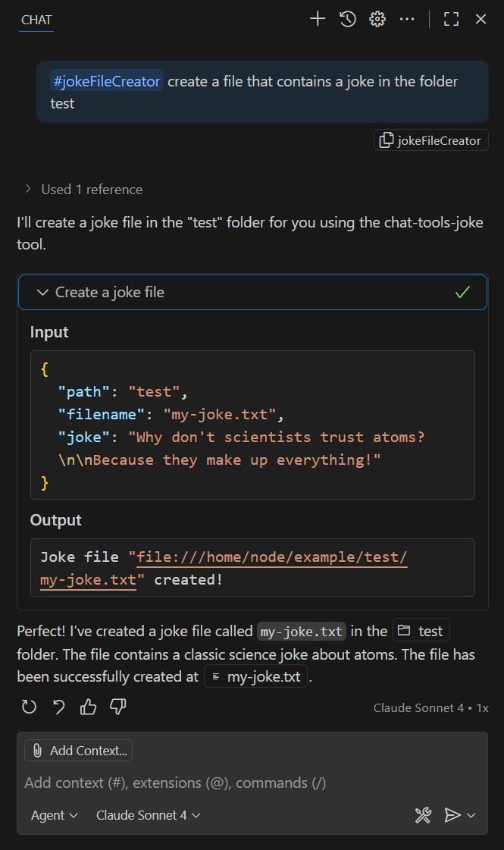Mark response helpful with thumbs up
This screenshot has width=504, height=850.
tap(88, 707)
